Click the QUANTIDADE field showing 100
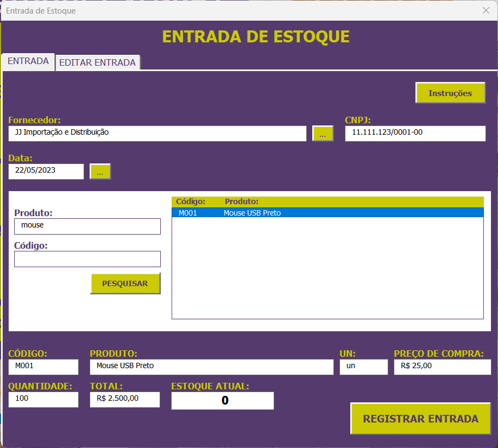498x448 pixels. tap(43, 400)
